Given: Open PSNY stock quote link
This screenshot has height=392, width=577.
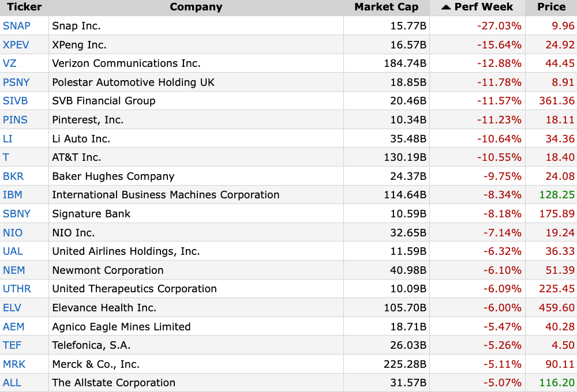Looking at the screenshot, I should click(16, 82).
